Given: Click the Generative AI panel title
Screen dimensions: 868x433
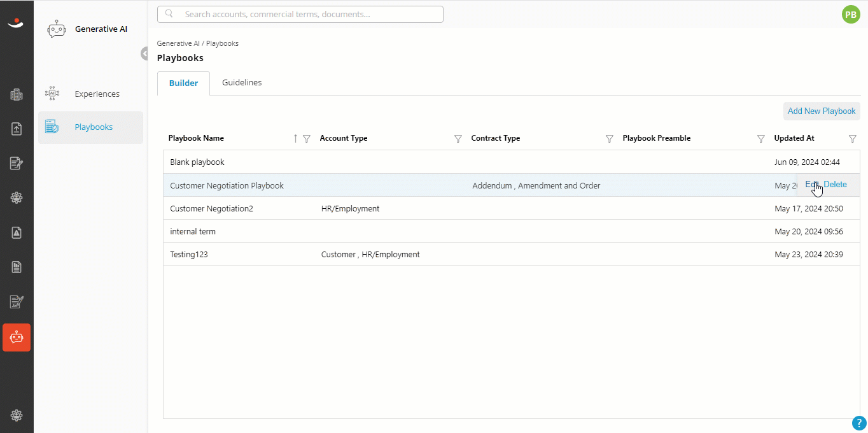Looking at the screenshot, I should (101, 29).
